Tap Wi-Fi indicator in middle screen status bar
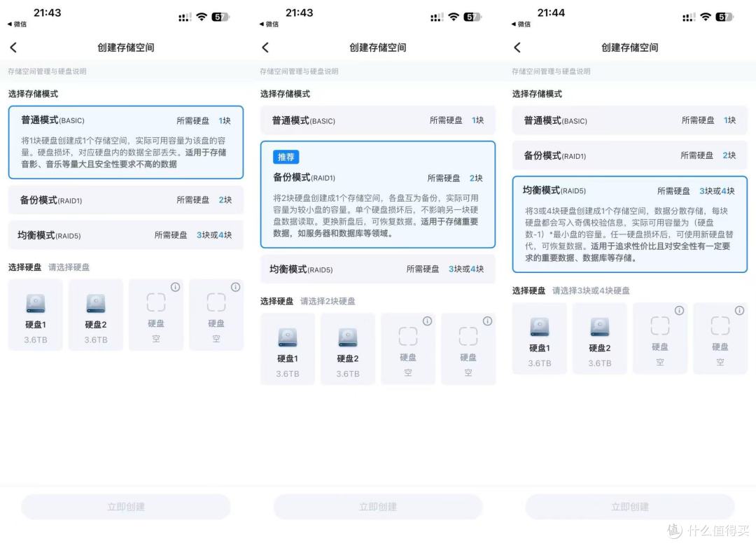The image size is (756, 546). point(454,17)
